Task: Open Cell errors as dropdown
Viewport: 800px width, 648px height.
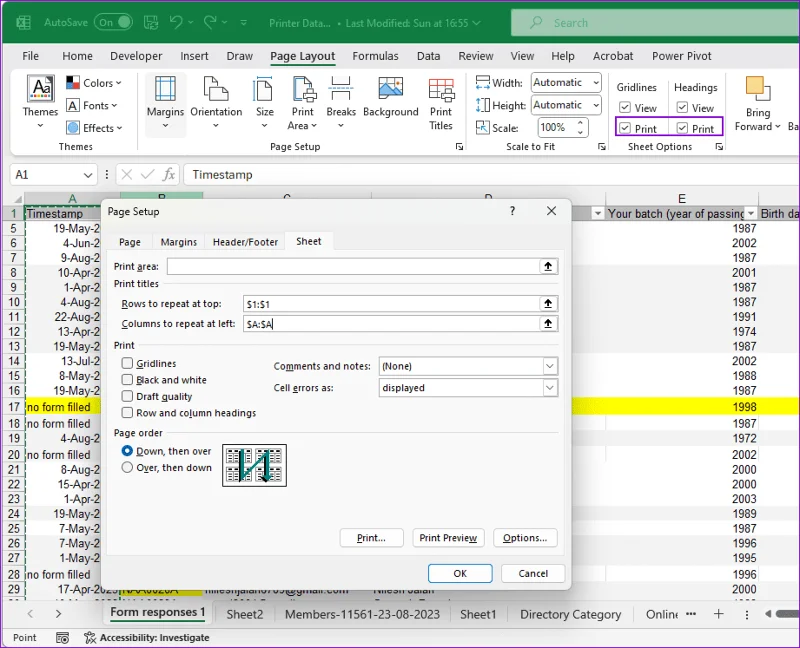Action: 549,388
